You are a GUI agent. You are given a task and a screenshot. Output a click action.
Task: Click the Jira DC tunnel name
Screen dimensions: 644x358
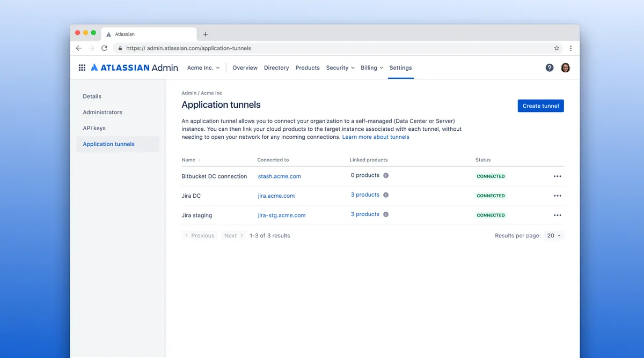coord(191,196)
